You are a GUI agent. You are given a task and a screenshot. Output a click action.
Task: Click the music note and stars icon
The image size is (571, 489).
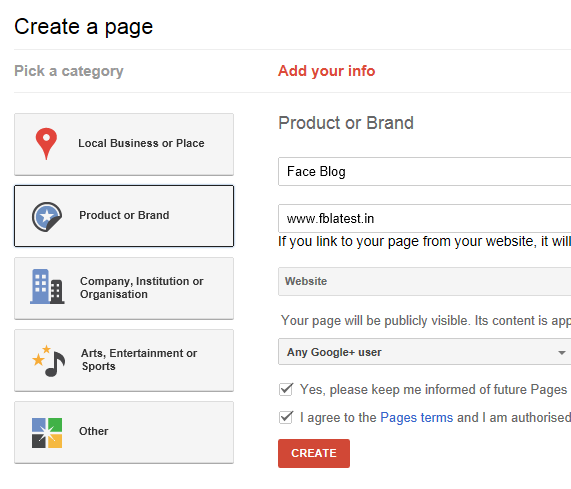[x=49, y=361]
